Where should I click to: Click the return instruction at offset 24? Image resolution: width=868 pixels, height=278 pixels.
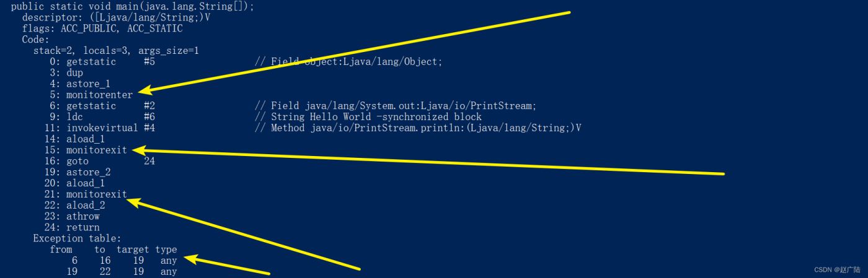tap(72, 227)
